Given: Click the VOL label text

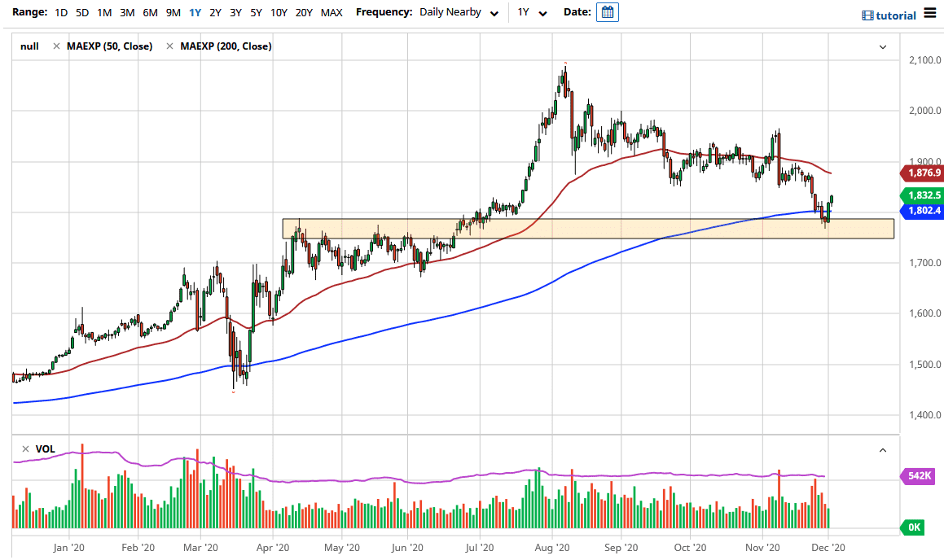Looking at the screenshot, I should [45, 448].
